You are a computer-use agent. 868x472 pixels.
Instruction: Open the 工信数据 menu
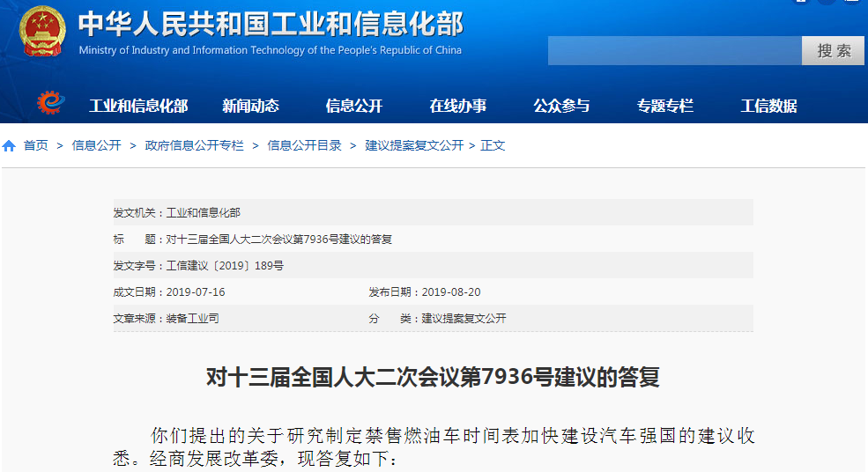(x=769, y=106)
